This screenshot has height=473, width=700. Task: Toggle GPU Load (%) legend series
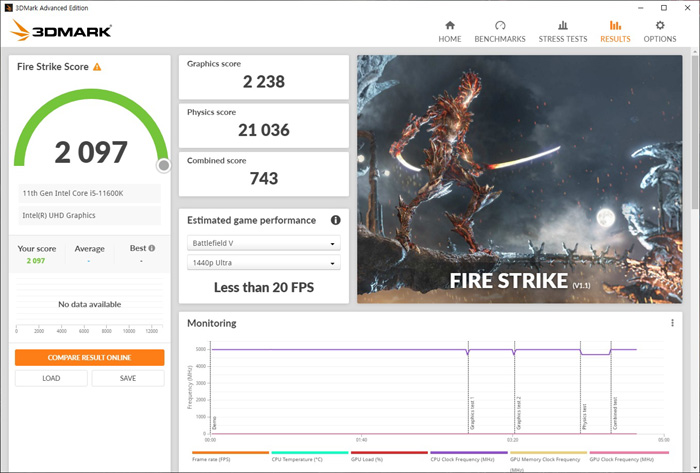389,456
